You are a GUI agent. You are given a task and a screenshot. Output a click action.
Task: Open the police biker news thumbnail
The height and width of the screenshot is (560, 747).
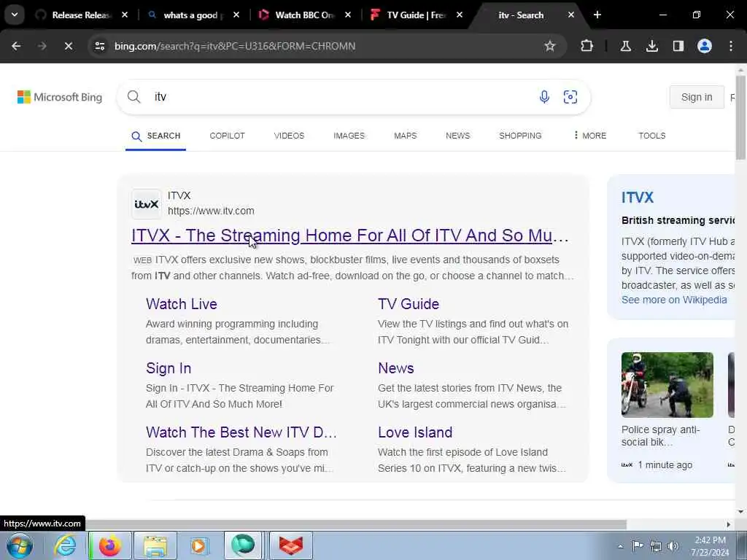coord(667,385)
